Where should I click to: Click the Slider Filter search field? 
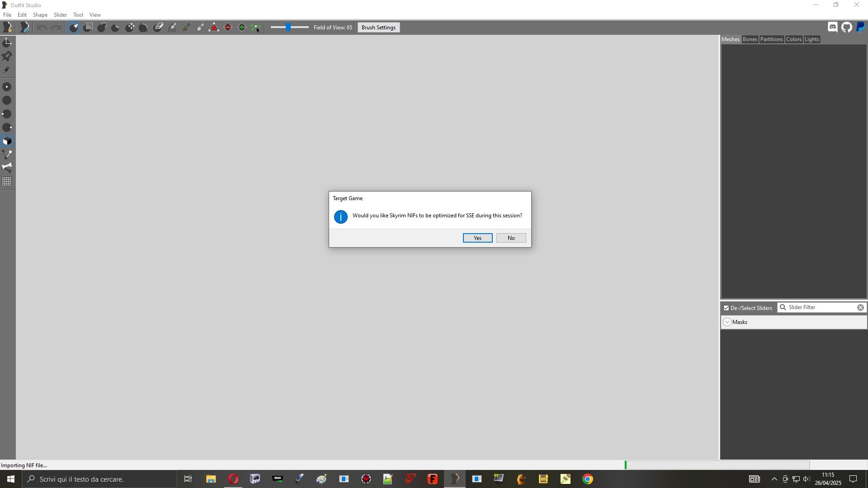(821, 307)
